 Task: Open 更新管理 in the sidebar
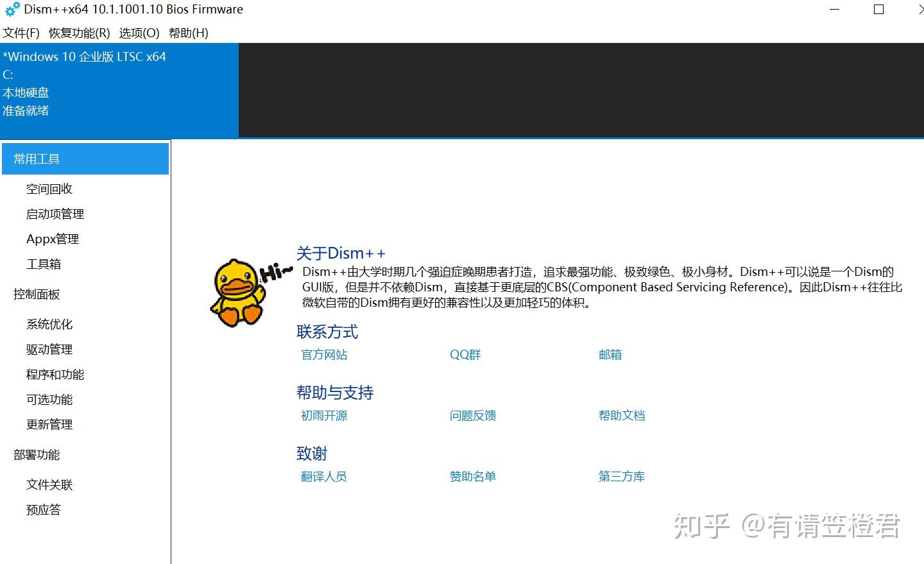[x=49, y=424]
